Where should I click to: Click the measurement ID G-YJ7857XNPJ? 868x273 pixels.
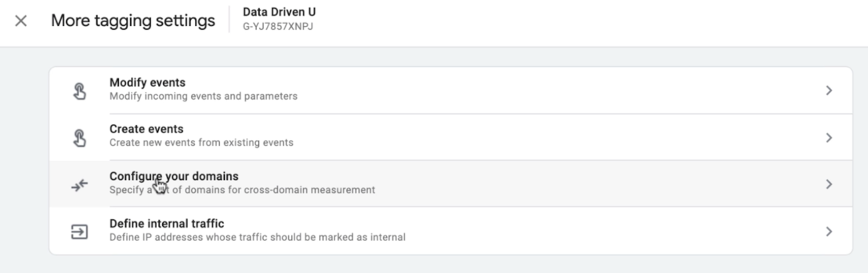pyautogui.click(x=278, y=26)
